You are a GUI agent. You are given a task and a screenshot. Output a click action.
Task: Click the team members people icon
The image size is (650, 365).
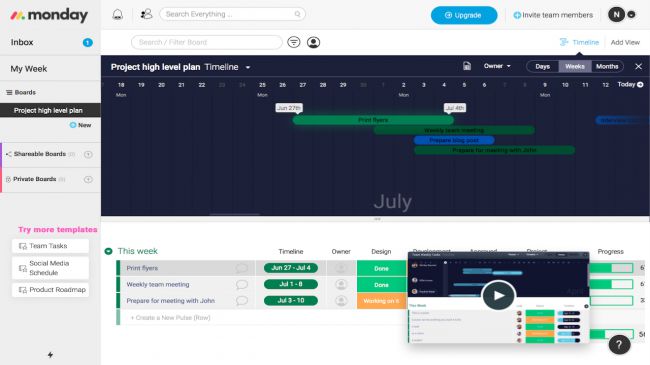coord(146,15)
